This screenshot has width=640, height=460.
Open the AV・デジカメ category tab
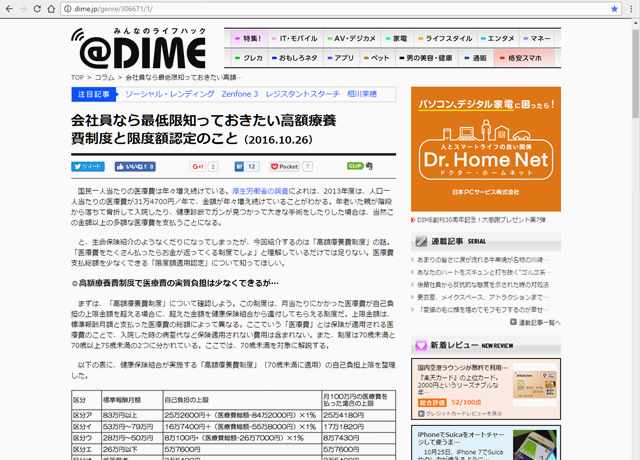click(x=355, y=38)
